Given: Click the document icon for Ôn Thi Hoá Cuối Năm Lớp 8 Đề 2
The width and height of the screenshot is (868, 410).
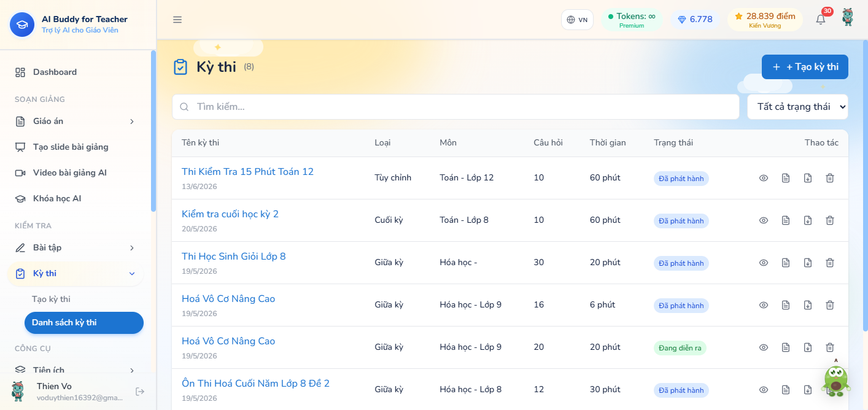Looking at the screenshot, I should [786, 390].
